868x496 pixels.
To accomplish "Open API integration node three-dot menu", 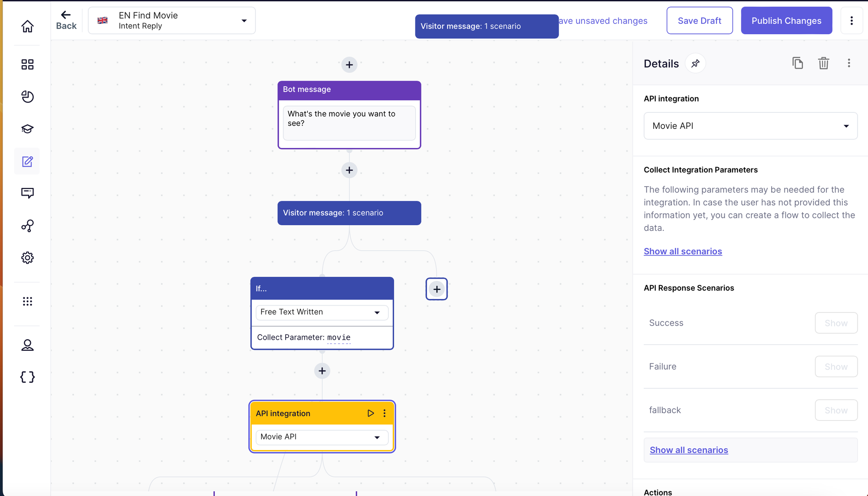I will point(385,413).
